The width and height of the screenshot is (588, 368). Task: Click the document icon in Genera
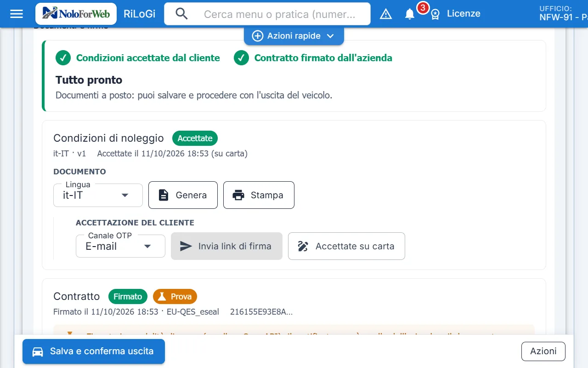pyautogui.click(x=164, y=195)
